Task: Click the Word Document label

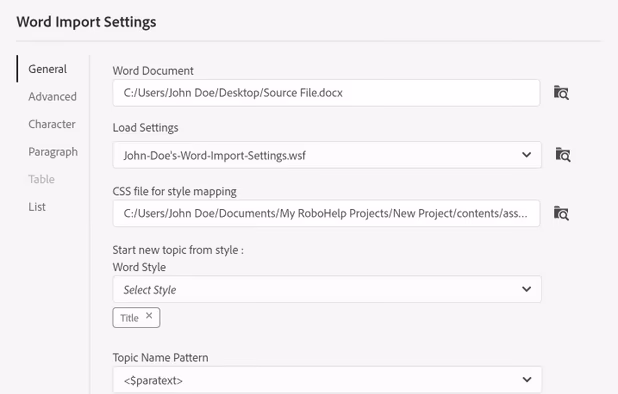Action: click(153, 71)
